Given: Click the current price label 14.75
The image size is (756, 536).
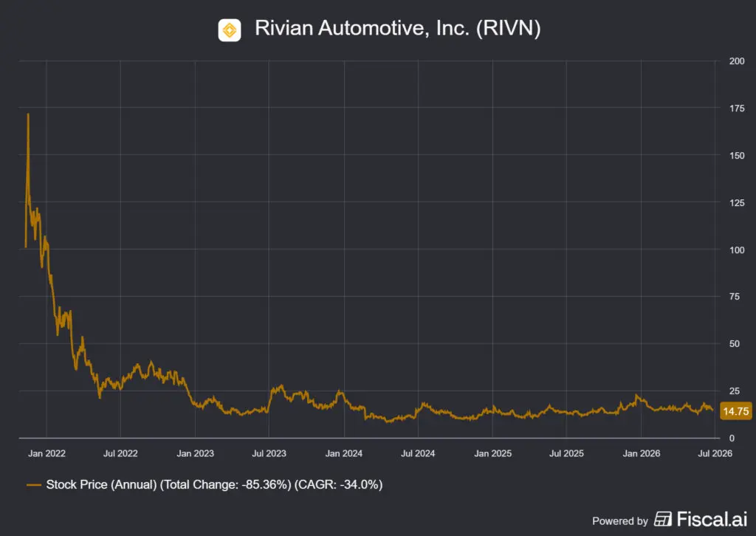Looking at the screenshot, I should (x=736, y=411).
